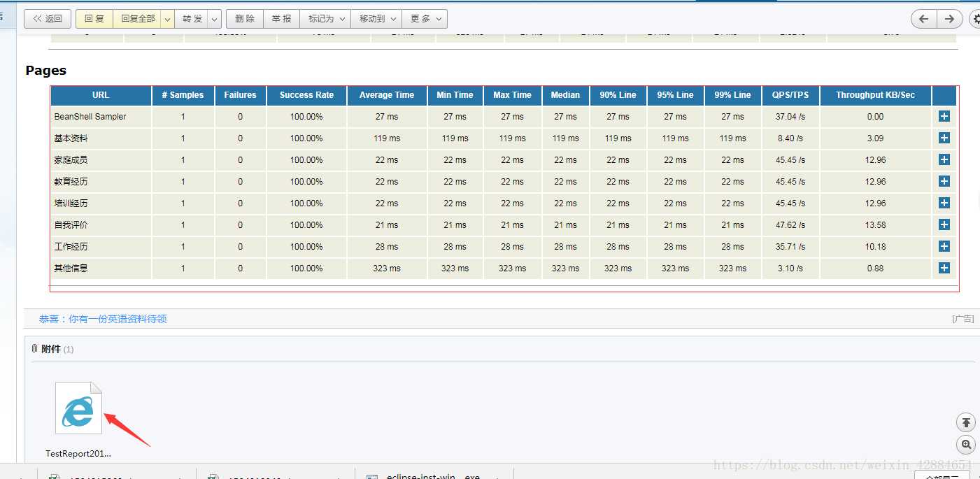The image size is (980, 479).
Task: Click the 3.10 /s QPS value
Action: tap(790, 269)
